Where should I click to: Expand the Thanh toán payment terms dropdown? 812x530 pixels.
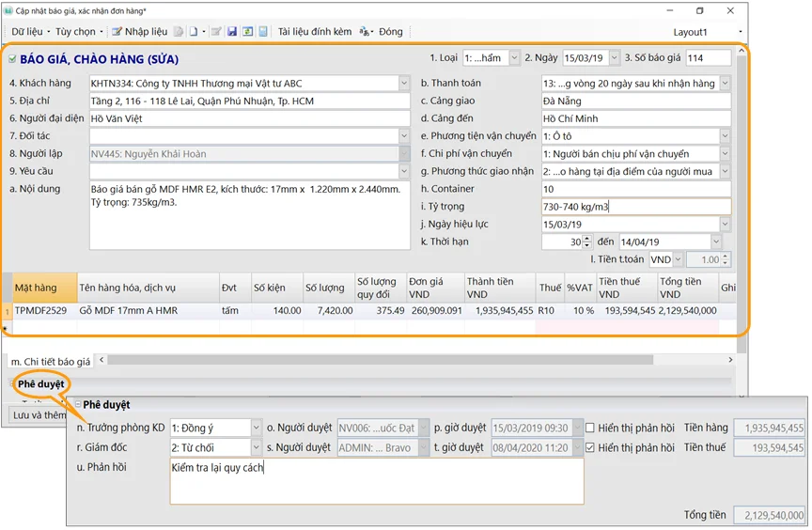(x=725, y=84)
